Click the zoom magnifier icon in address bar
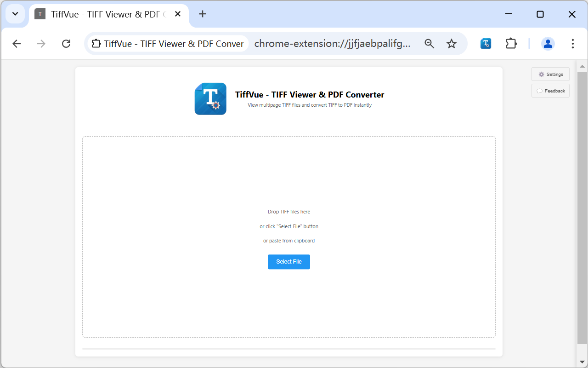Image resolution: width=588 pixels, height=368 pixels. point(429,44)
